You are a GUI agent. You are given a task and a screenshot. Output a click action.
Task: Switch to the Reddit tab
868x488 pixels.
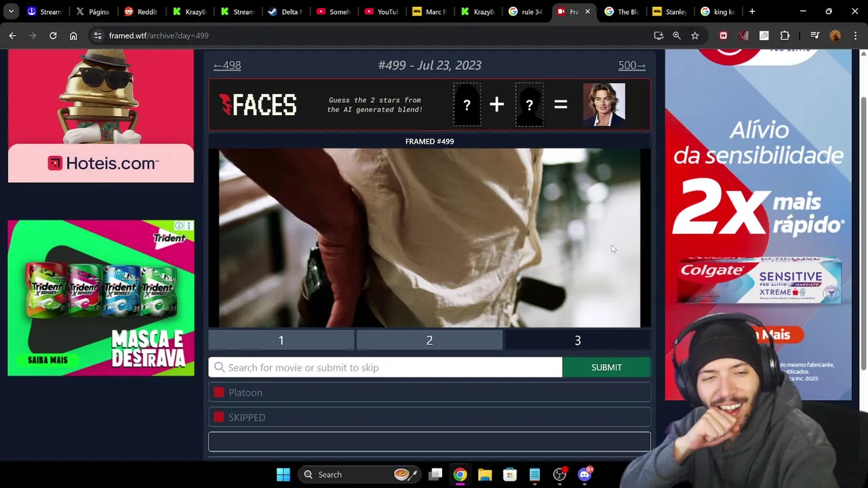[x=141, y=12]
